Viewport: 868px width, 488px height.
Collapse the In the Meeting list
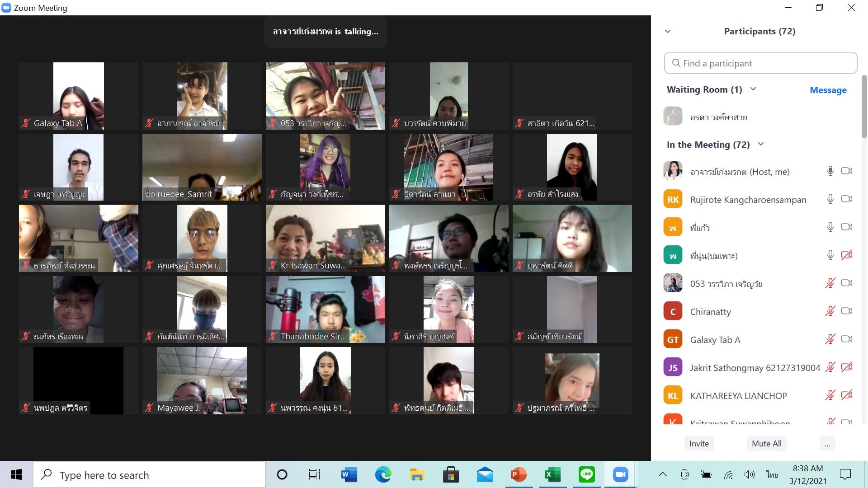tap(761, 144)
